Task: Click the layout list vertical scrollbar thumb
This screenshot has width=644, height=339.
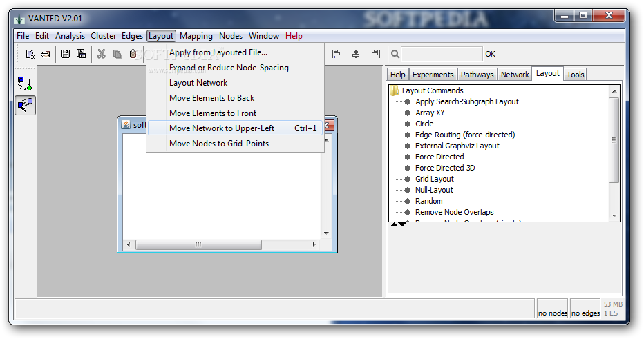Action: pyautogui.click(x=614, y=139)
